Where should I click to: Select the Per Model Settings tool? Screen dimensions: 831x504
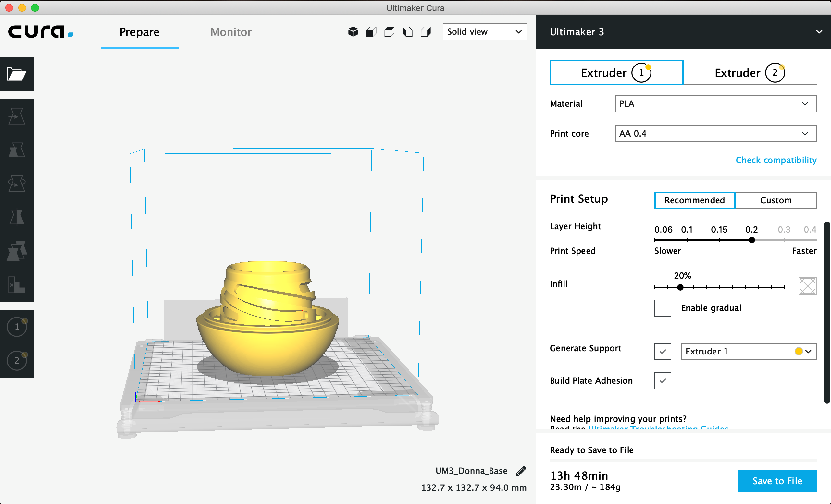[x=17, y=251]
